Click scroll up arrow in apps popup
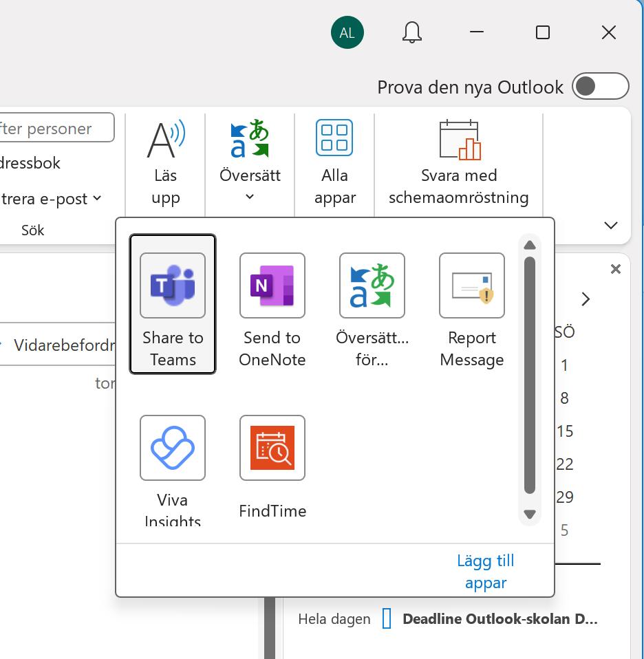The image size is (644, 659). click(530, 245)
